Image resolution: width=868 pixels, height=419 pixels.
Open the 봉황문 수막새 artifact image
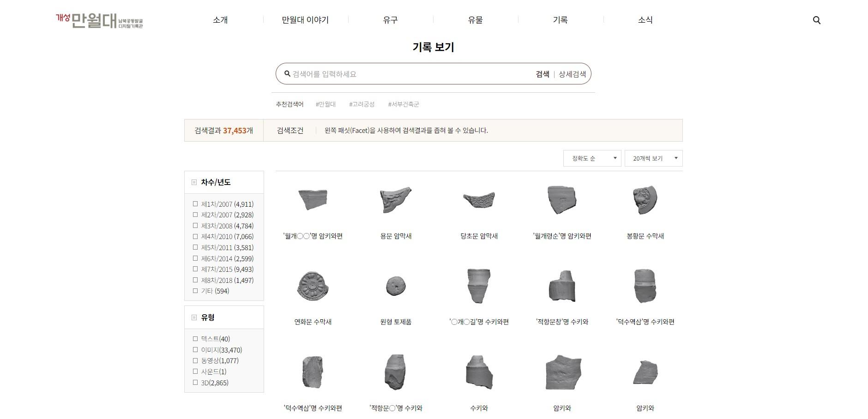[x=645, y=200]
